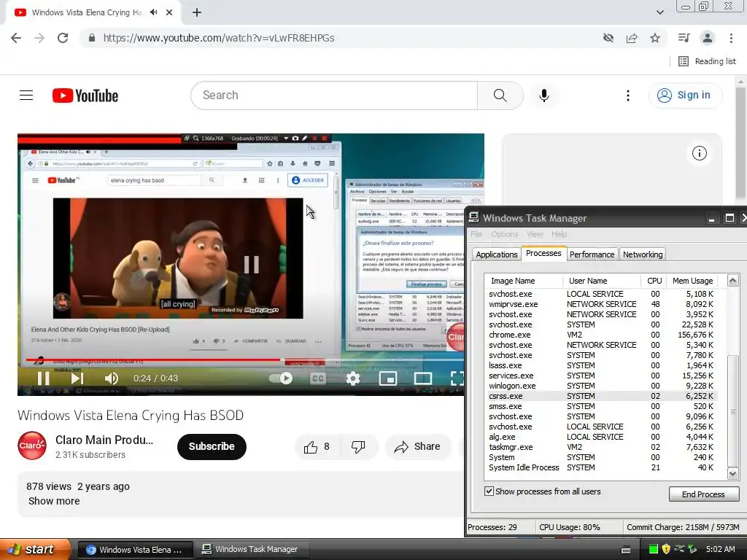
Task: Pause the video with the pause button
Action: [x=43, y=378]
